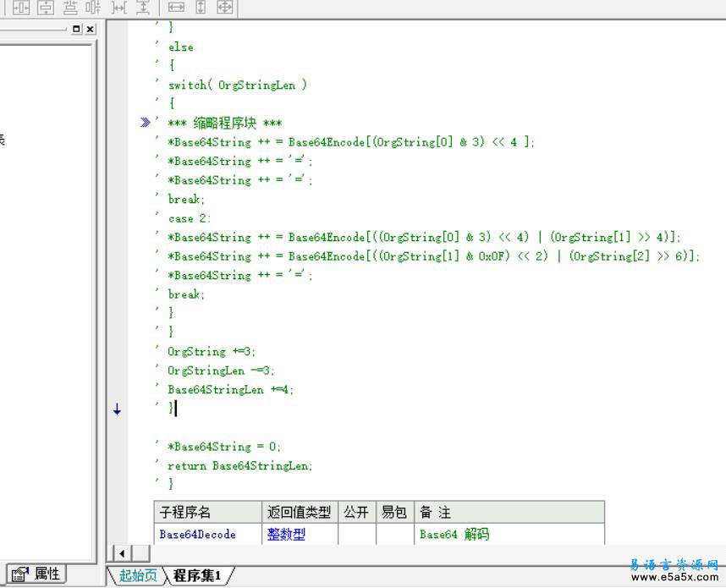Click the equal horizontal spacing icon

[x=119, y=8]
